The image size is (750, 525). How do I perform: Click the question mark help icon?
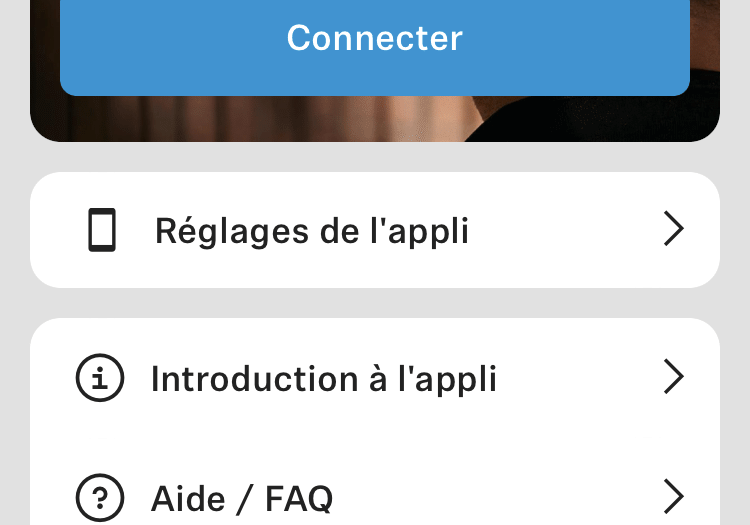point(100,497)
